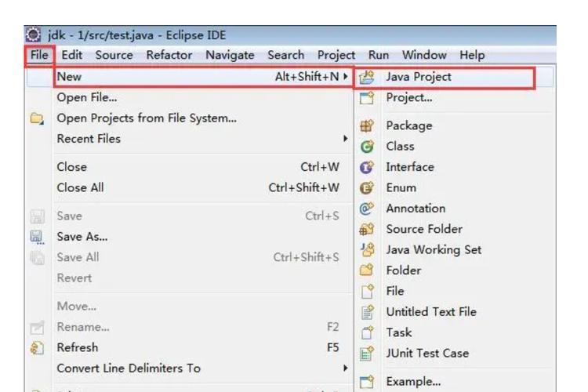Click the Package icon

click(366, 126)
